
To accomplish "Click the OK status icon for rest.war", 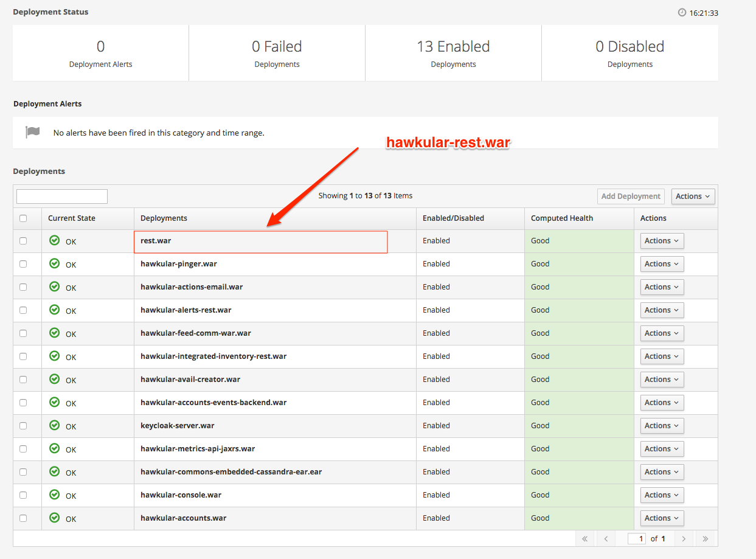I will point(55,240).
